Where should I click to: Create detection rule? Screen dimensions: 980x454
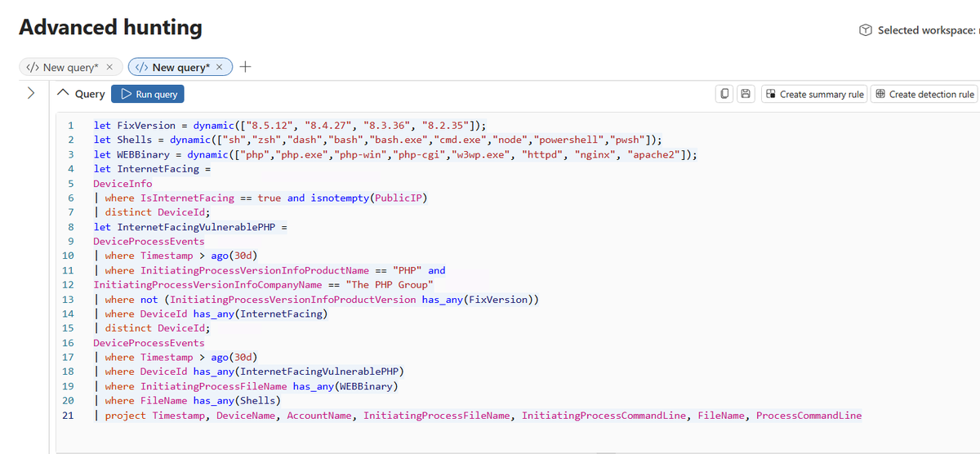pos(924,94)
